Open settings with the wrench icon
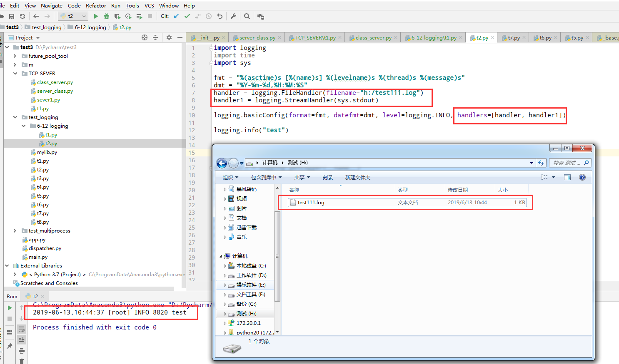Viewport: 619px width, 364px height. 233,16
